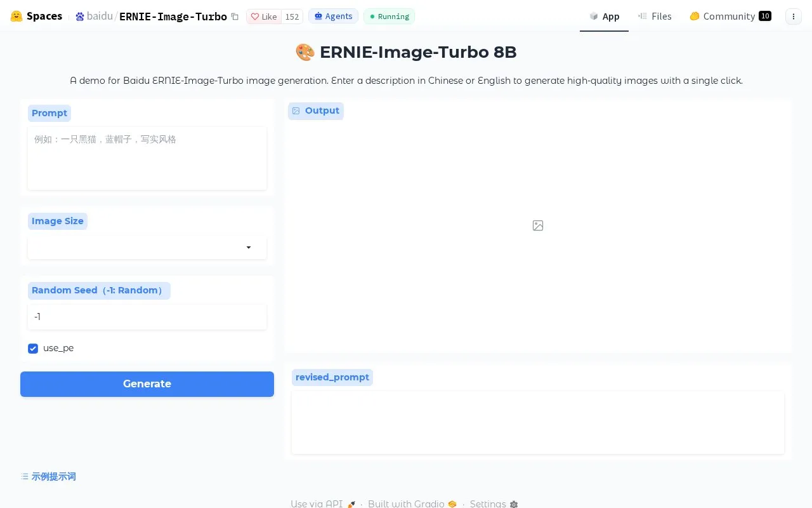Click the Generate button
The image size is (812, 508).
pos(147,384)
